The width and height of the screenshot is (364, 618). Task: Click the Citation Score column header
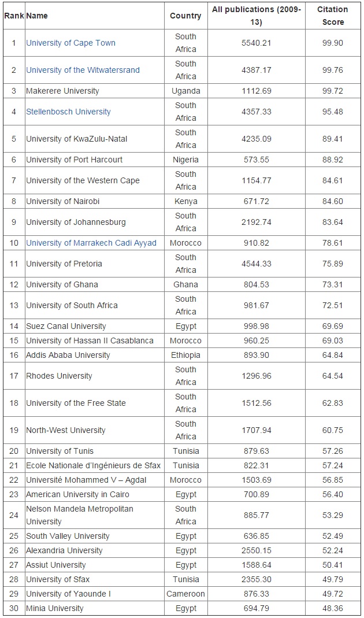(x=332, y=16)
